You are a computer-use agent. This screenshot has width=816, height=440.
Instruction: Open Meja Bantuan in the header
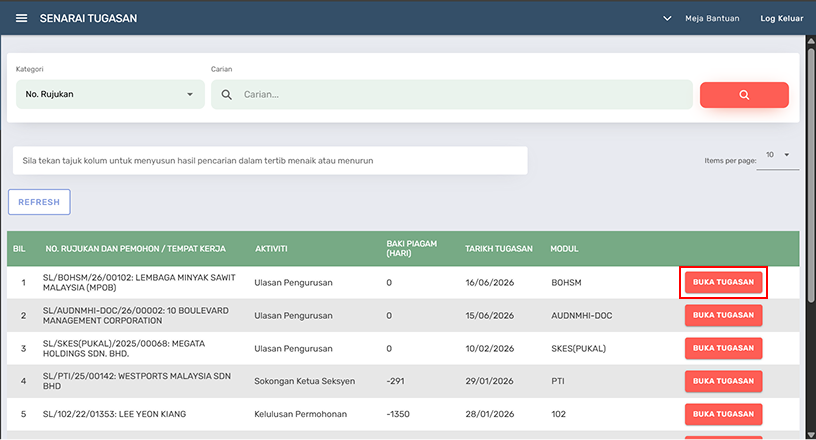coord(712,18)
